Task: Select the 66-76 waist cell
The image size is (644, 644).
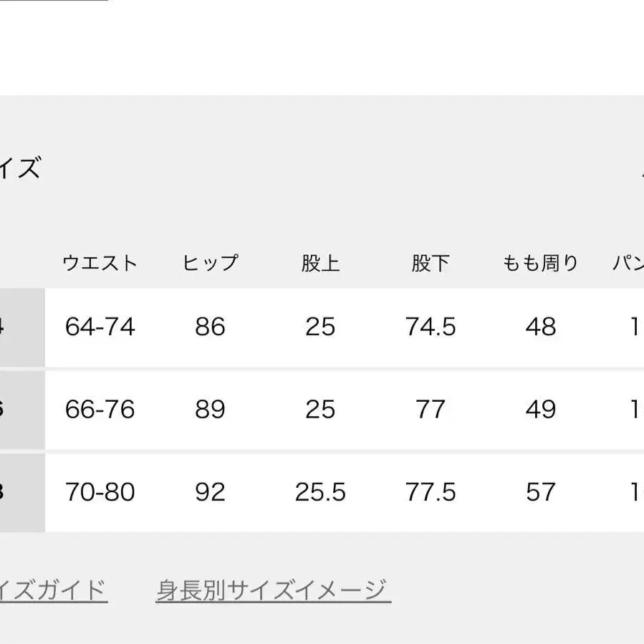Action: (x=100, y=410)
